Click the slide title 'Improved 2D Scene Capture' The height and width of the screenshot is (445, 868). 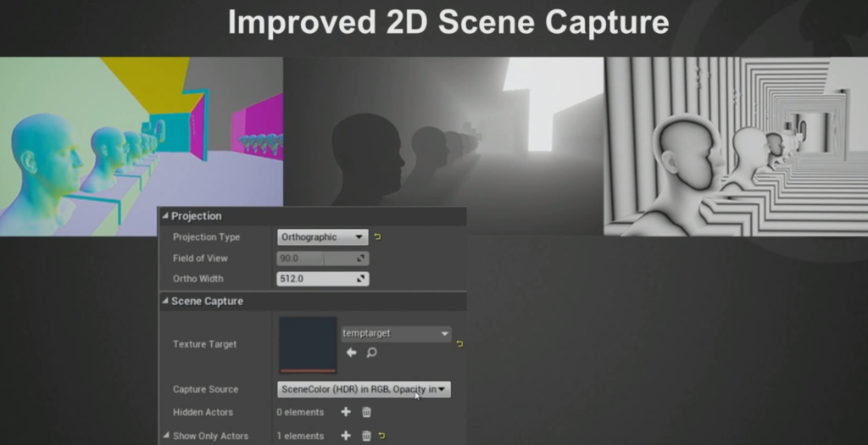tap(448, 22)
